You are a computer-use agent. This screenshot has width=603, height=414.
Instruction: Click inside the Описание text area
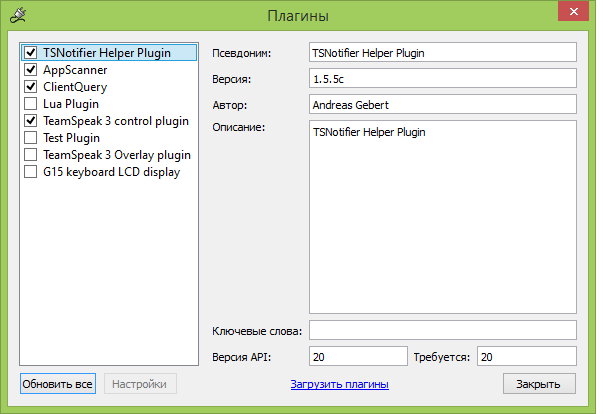tap(443, 217)
